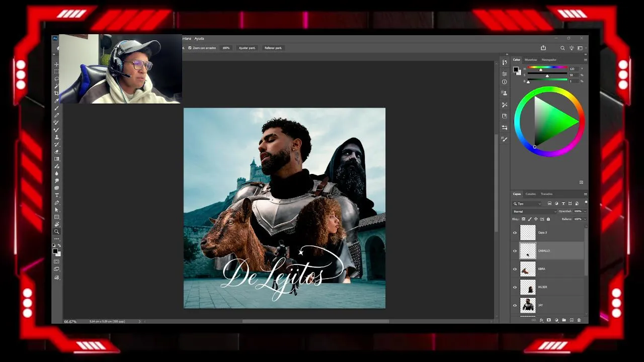This screenshot has width=644, height=362.
Task: Click the 66.67% zoom level field
Action: tap(70, 321)
